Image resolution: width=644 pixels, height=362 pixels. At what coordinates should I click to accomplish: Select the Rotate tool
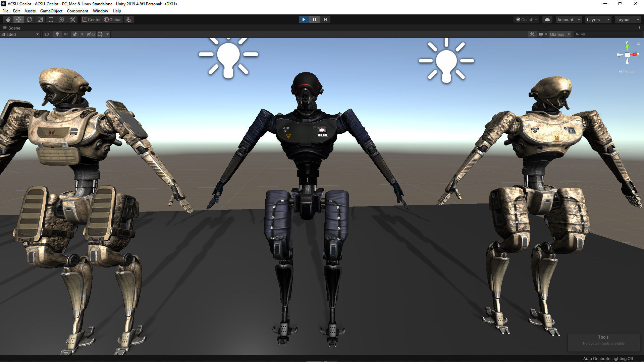(x=30, y=19)
